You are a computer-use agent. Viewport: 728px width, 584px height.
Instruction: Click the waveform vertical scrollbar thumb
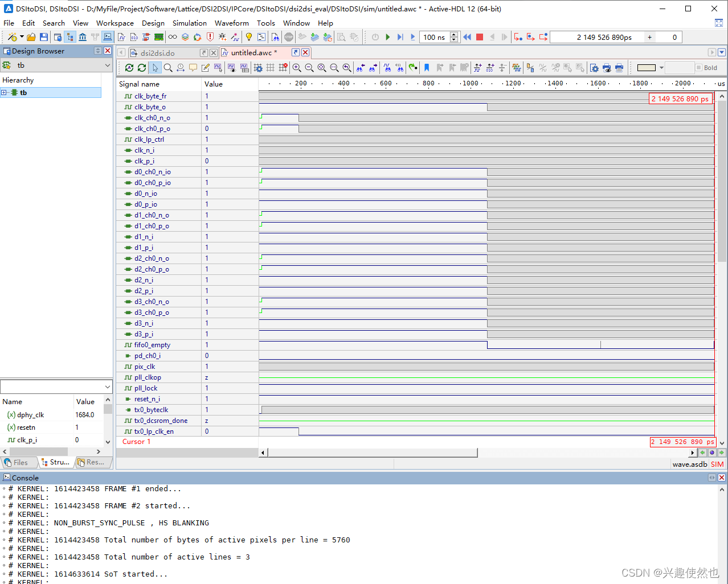(x=722, y=182)
